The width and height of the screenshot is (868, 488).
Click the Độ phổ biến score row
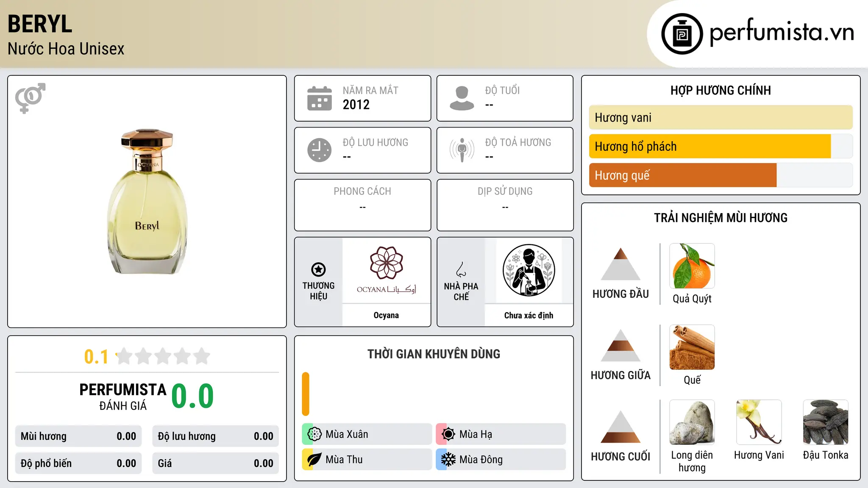[78, 463]
